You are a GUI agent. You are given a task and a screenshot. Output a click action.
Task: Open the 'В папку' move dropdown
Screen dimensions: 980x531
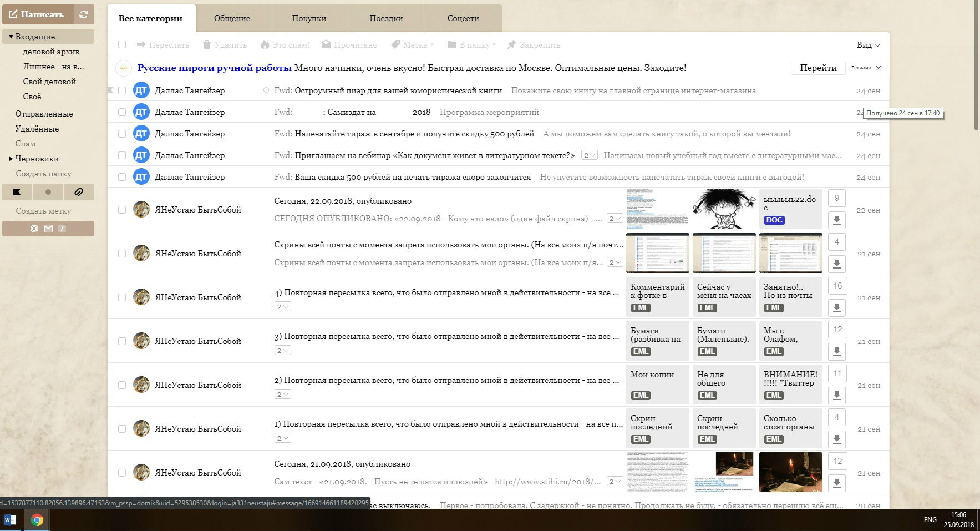[x=471, y=45]
